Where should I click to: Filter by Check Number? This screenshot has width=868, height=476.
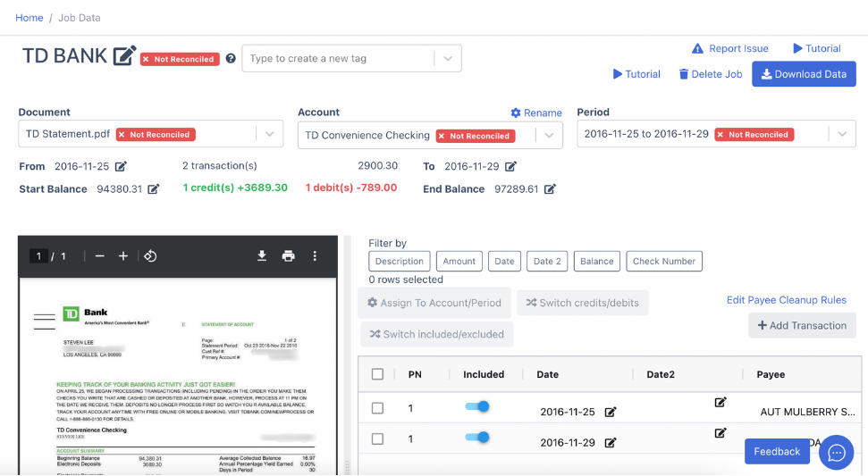663,261
